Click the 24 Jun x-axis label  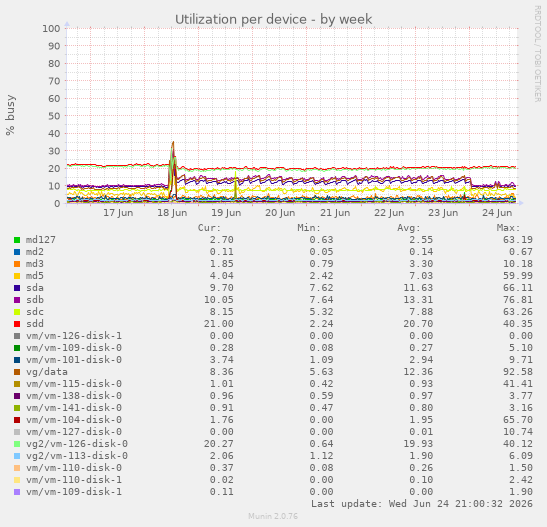[x=497, y=213]
